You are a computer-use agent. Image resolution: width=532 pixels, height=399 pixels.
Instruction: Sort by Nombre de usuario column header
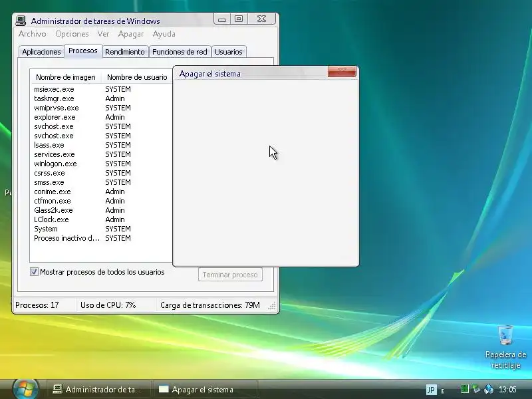click(137, 77)
